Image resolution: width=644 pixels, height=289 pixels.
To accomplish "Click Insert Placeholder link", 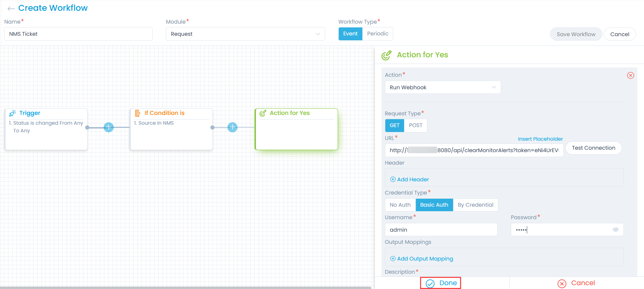I will click(540, 139).
